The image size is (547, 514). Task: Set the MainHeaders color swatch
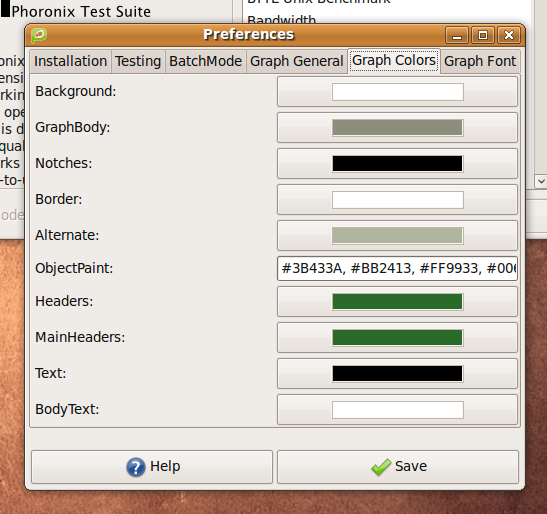click(x=397, y=337)
